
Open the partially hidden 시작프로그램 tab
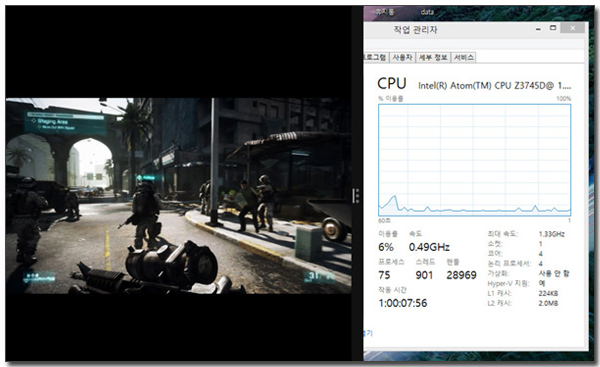[x=376, y=57]
